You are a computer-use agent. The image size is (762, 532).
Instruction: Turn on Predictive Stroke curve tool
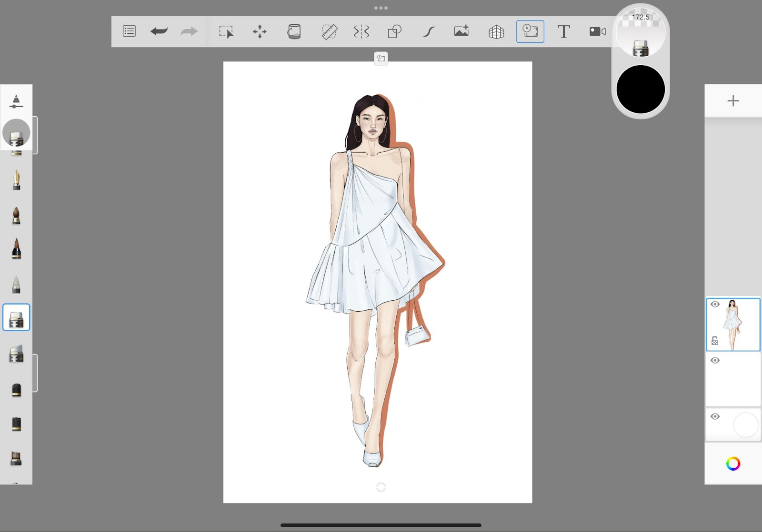(x=429, y=31)
